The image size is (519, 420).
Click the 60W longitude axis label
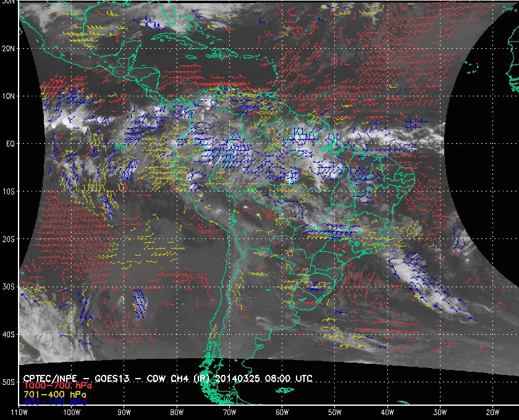(x=282, y=413)
